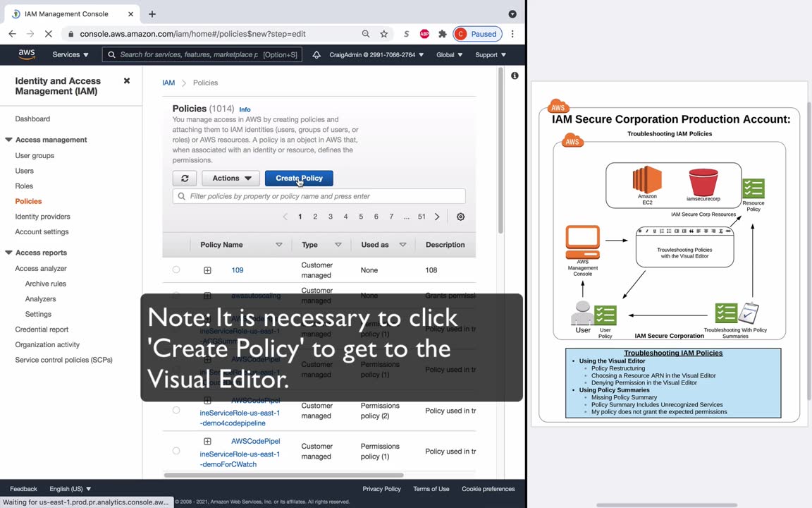Open the info panel icon
This screenshot has width=812, height=508.
[x=515, y=75]
